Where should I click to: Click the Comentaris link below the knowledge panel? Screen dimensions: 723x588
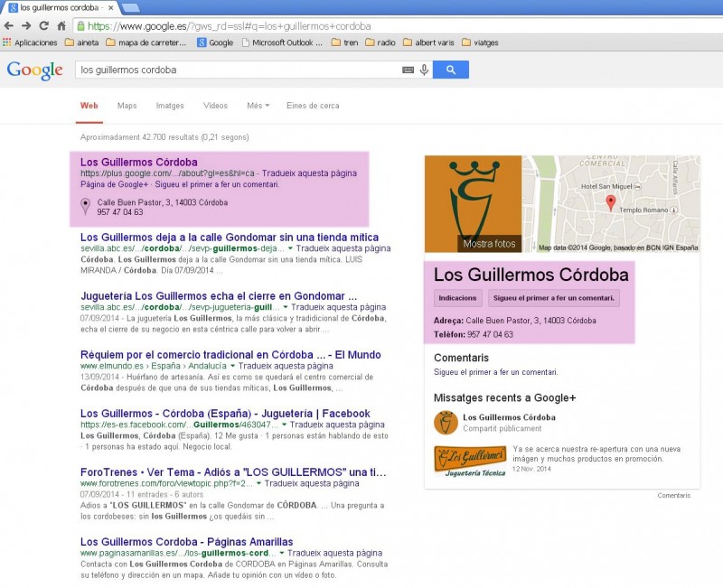tap(673, 495)
